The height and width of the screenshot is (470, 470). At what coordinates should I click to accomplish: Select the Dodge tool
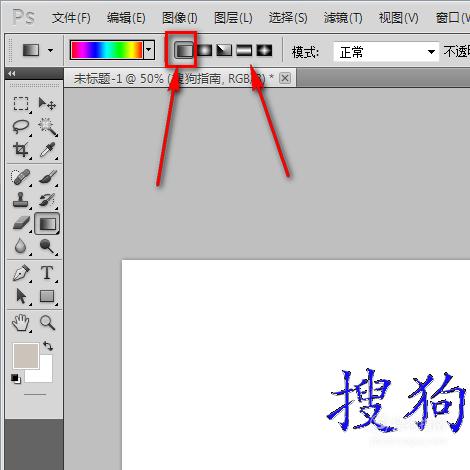(x=47, y=246)
